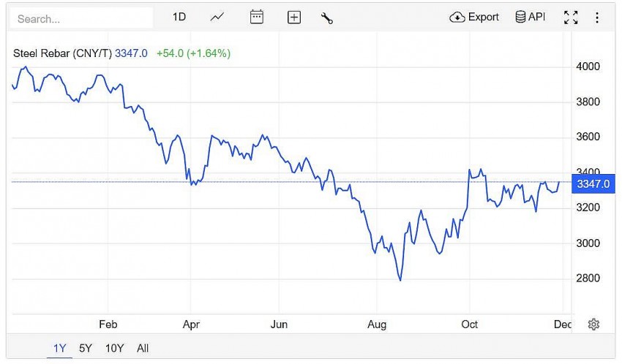Click the Export cloud download button
Image resolution: width=622 pixels, height=364 pixels.
[474, 18]
